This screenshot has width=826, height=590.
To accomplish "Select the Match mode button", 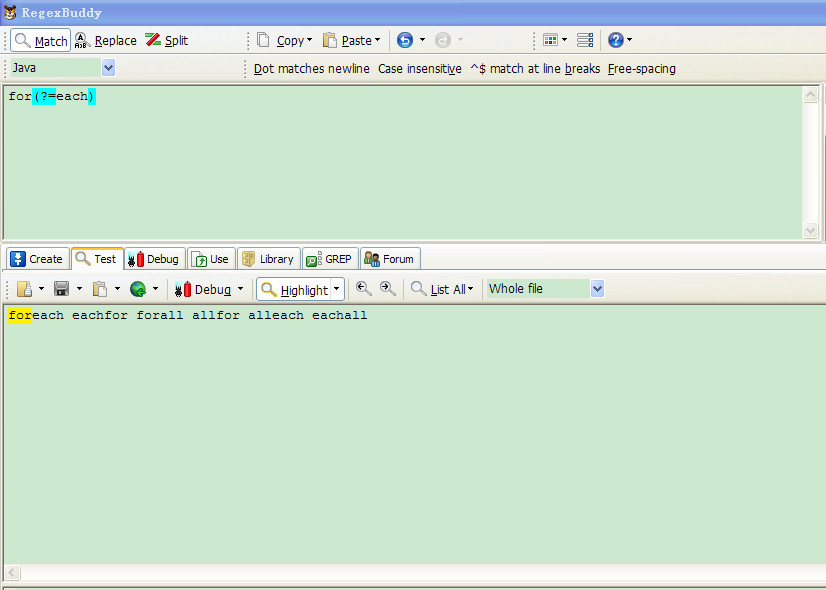I will point(41,41).
